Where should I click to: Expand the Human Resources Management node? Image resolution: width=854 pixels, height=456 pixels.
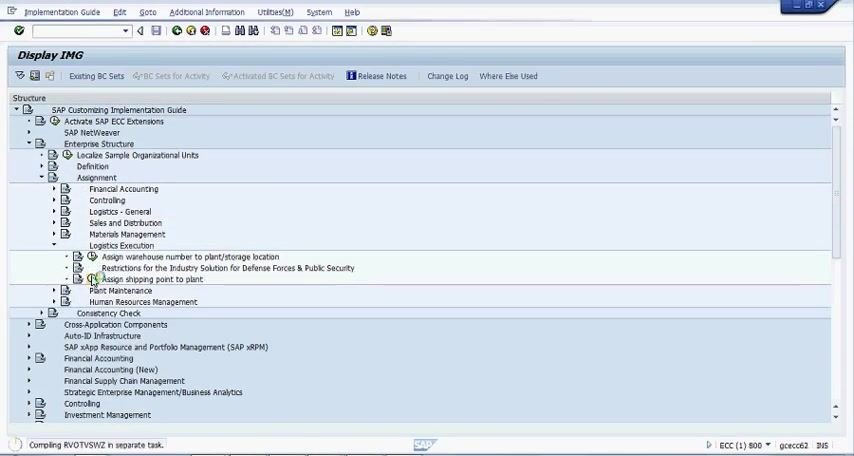tap(54, 301)
